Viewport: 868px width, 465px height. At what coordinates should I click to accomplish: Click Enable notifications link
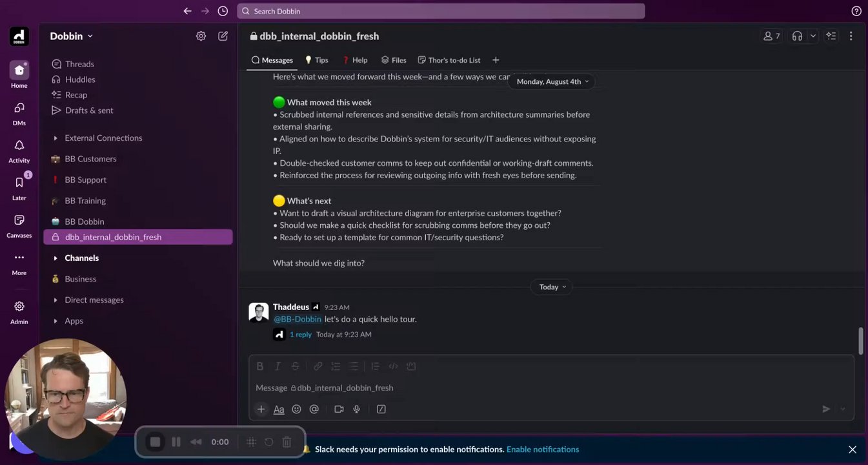click(543, 449)
